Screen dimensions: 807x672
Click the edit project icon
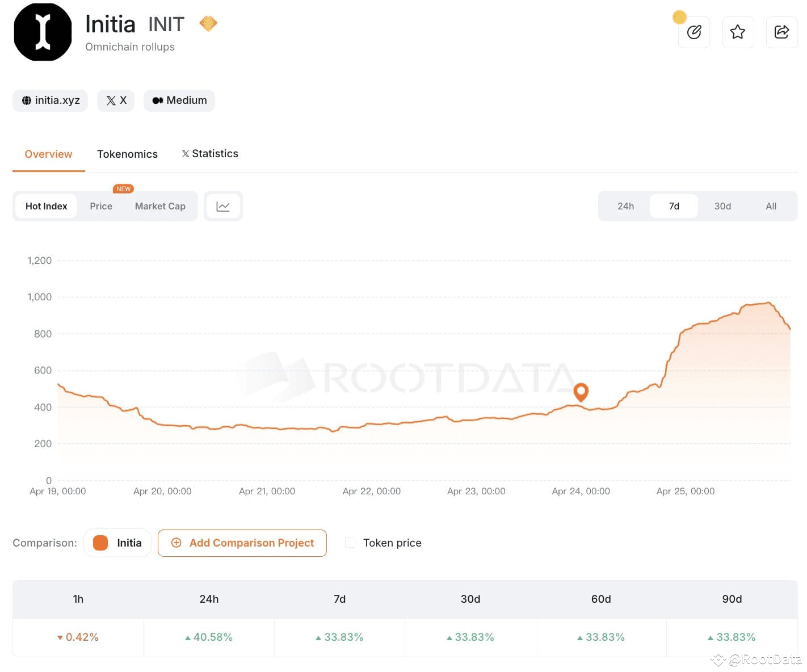pos(693,32)
